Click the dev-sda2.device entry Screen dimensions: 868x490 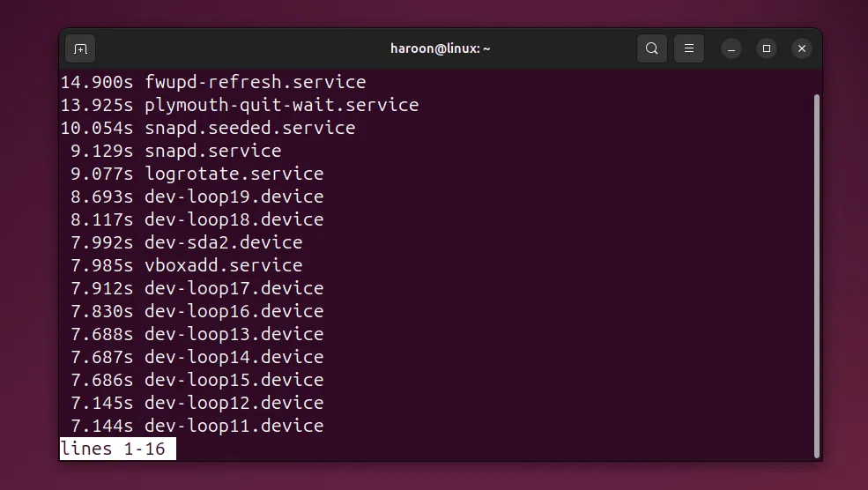coord(223,242)
